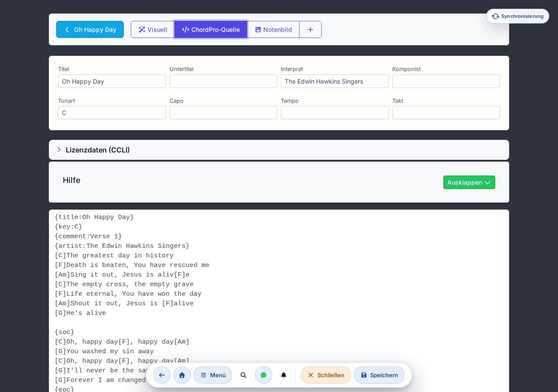Click the {eoc} directive line
Image resolution: width=558 pixels, height=392 pixels.
click(x=65, y=389)
